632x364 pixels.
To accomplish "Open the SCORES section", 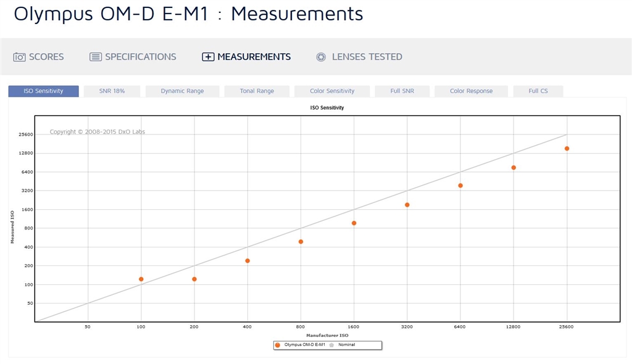I will 39,57.
